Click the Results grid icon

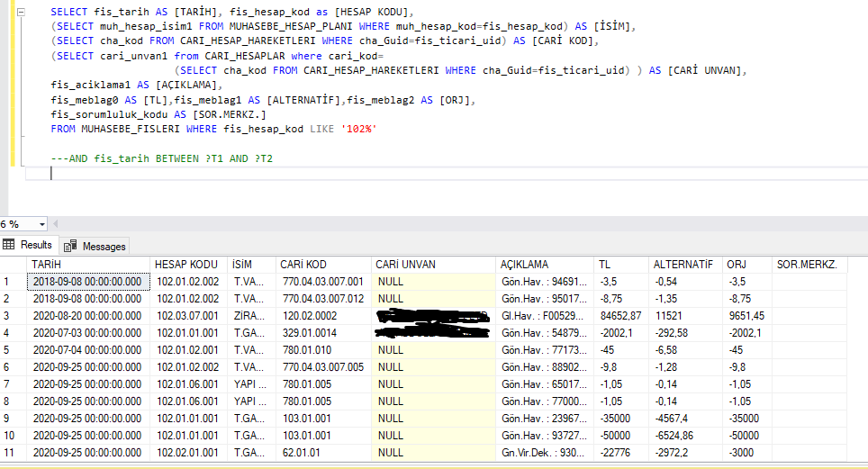9,244
